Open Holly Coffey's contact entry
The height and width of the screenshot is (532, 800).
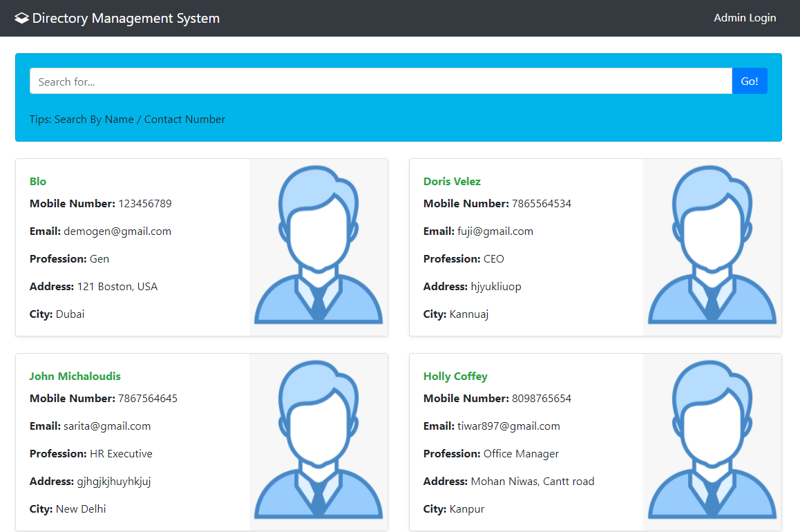point(455,376)
